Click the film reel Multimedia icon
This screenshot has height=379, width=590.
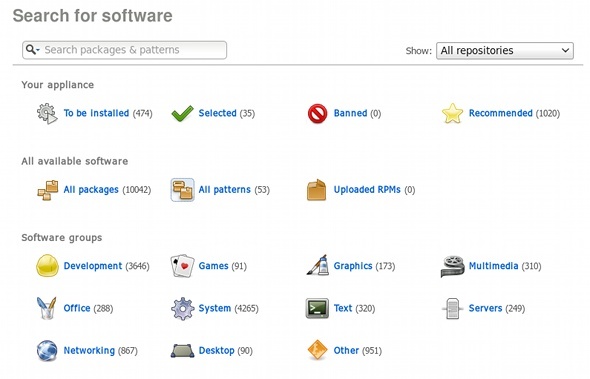(452, 266)
